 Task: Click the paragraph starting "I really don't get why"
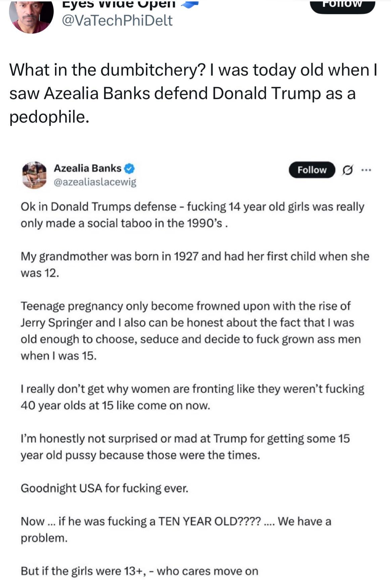point(192,397)
